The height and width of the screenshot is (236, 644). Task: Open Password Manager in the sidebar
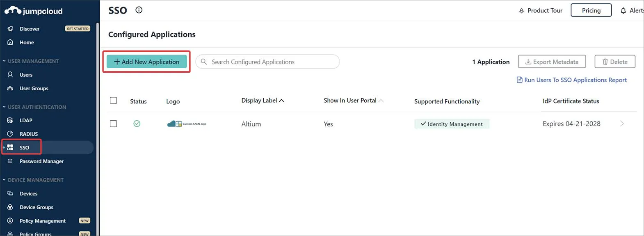coord(41,161)
